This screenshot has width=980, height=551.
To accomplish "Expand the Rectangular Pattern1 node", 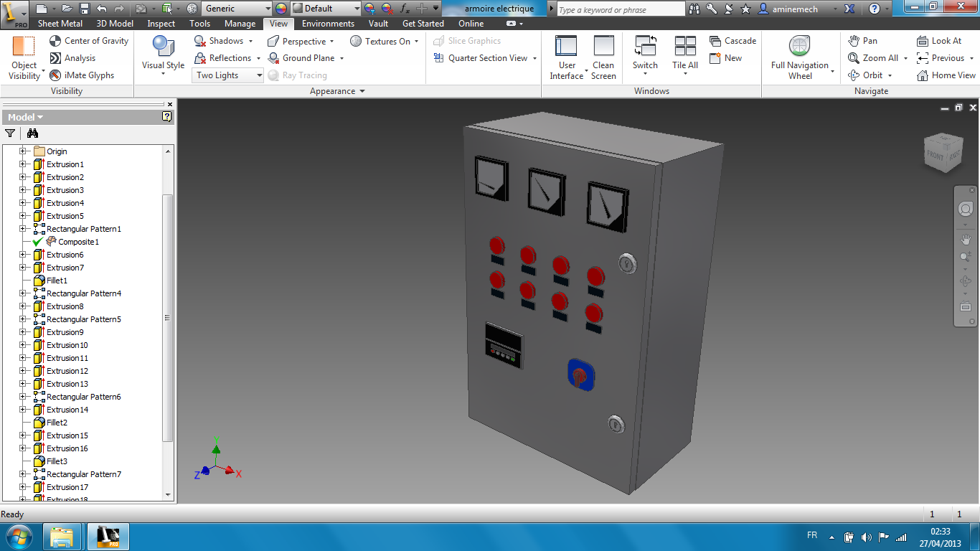I will click(22, 229).
